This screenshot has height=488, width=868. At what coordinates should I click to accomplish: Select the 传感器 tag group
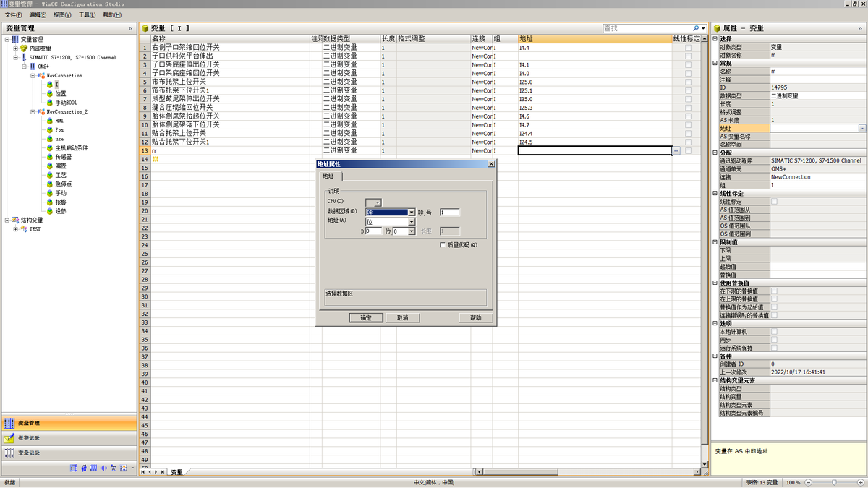coord(64,157)
